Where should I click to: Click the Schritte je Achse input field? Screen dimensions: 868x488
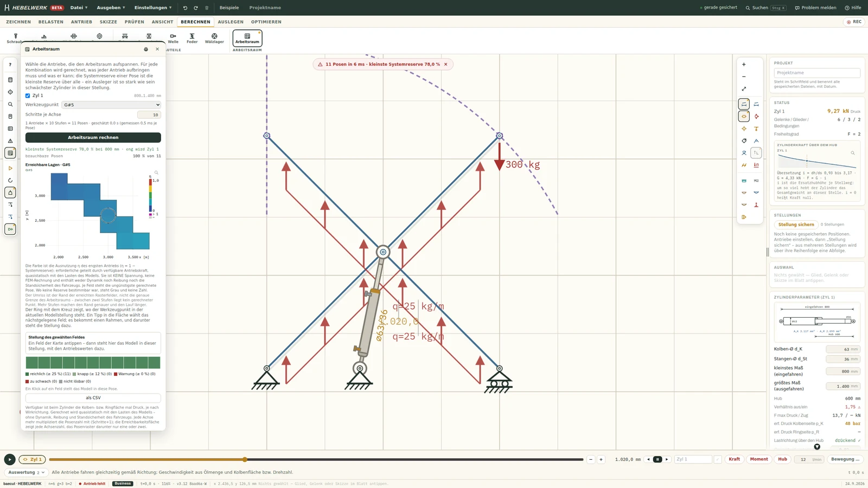pos(149,114)
